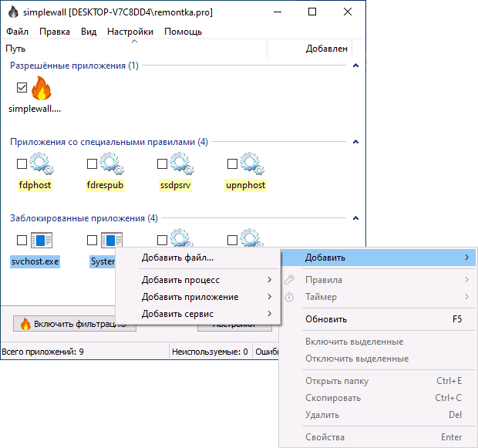
Task: Click the Неиспользуемые: 0 status entry
Action: [x=210, y=352]
